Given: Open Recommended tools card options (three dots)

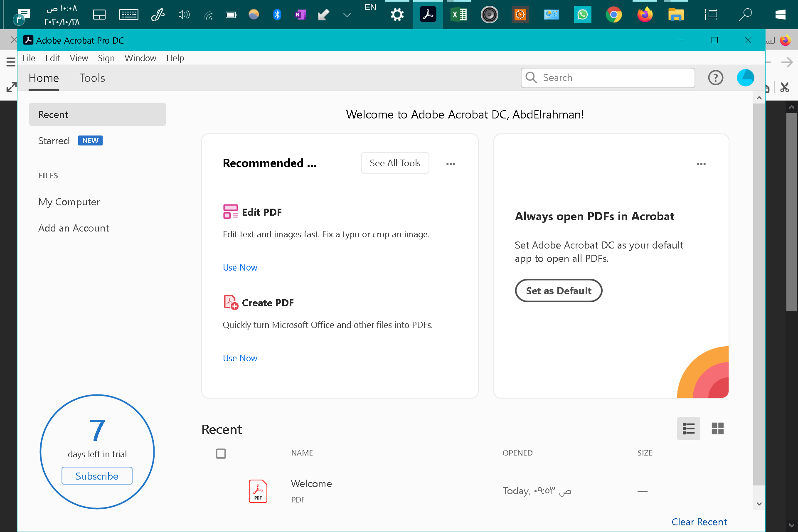Looking at the screenshot, I should 451,164.
